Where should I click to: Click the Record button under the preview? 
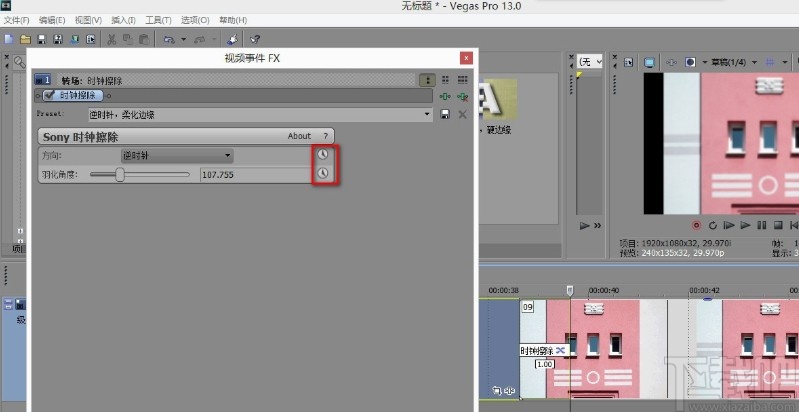696,225
